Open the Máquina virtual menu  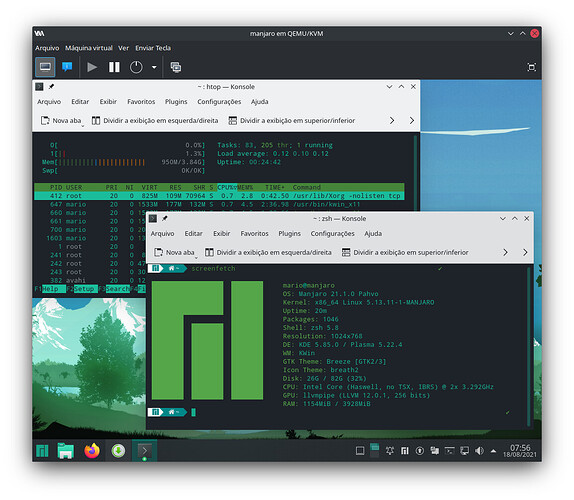[x=89, y=48]
